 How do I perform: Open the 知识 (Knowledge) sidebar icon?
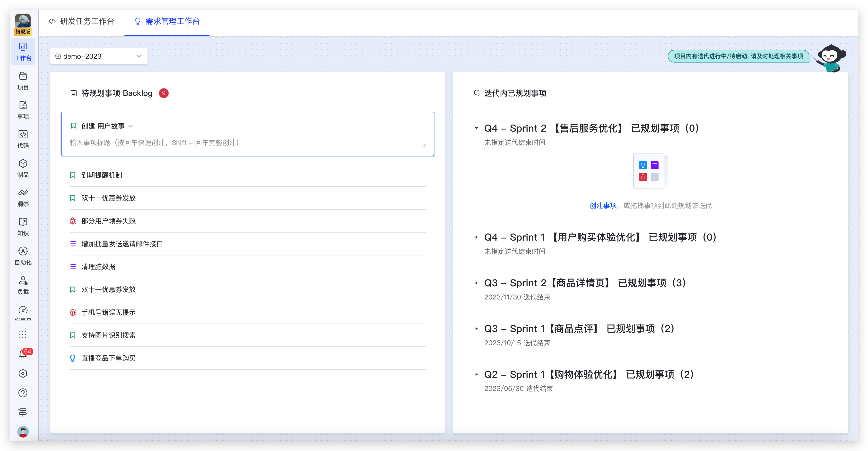tap(23, 226)
